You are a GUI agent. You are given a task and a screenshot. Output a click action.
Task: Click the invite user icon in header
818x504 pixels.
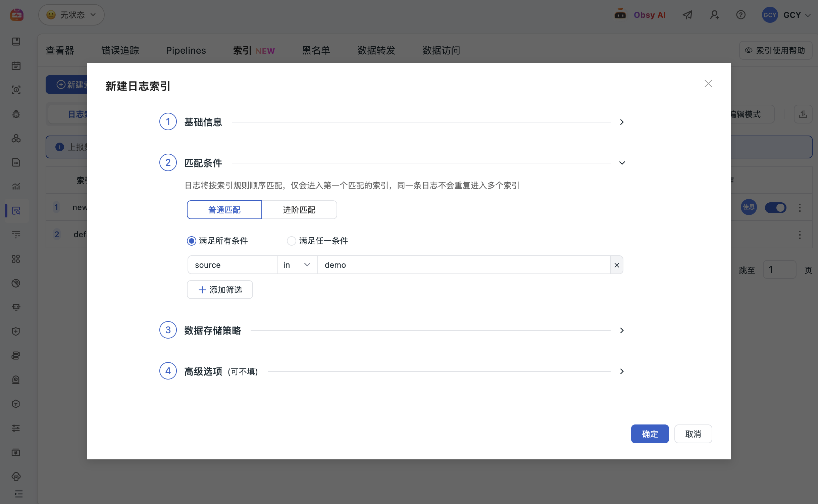tap(714, 15)
